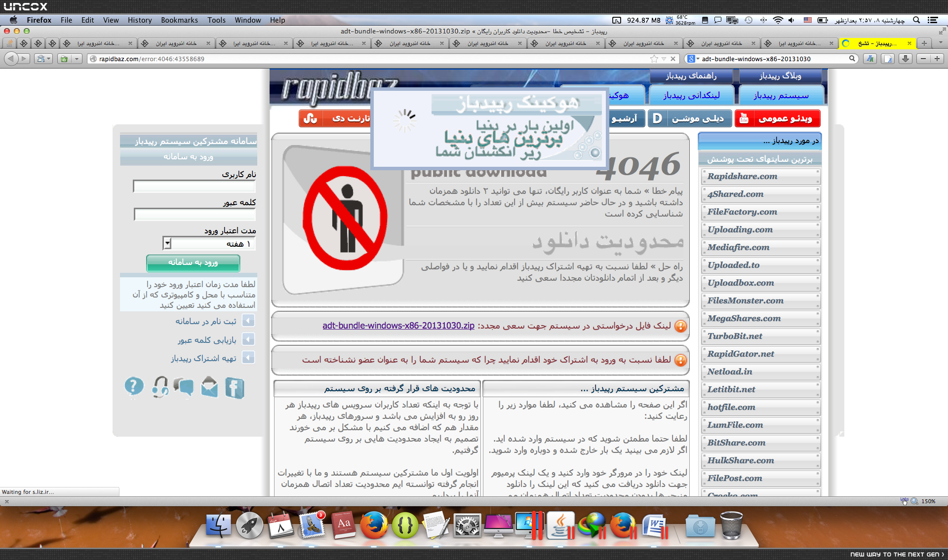Open the TurboBit.net supported site link

click(761, 336)
